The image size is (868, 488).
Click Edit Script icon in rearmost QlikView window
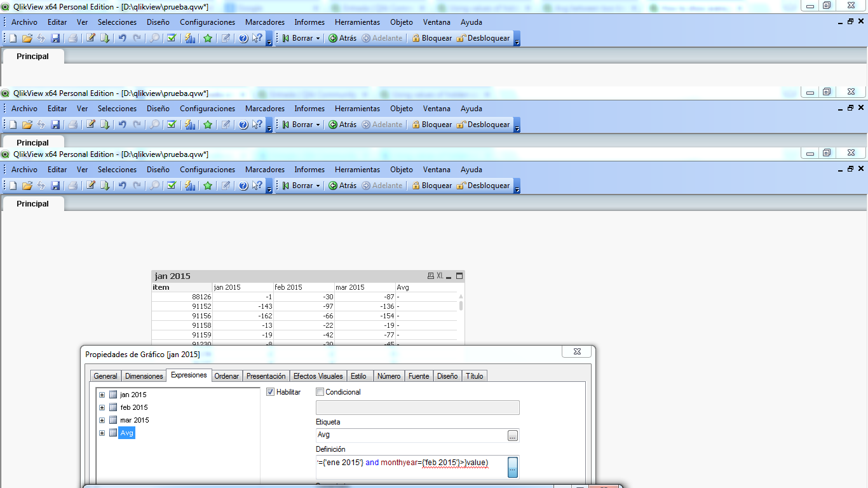pos(91,38)
